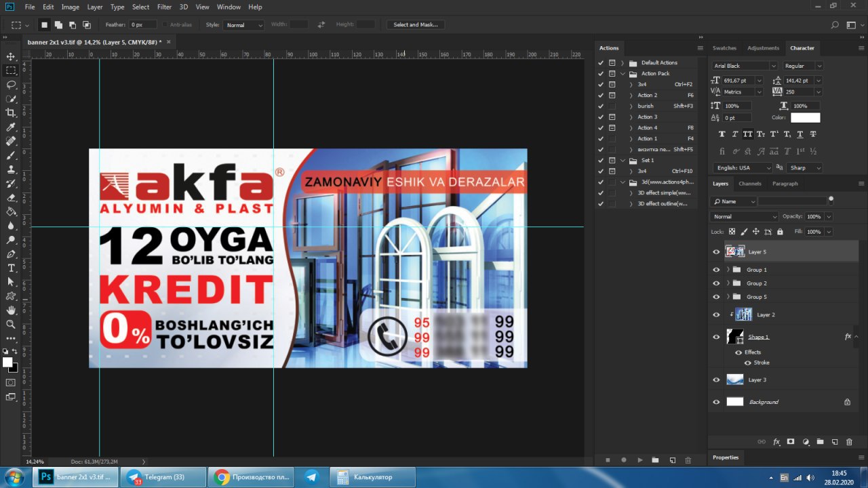Collapse Shape 1 effects list
The width and height of the screenshot is (868, 488).
856,337
